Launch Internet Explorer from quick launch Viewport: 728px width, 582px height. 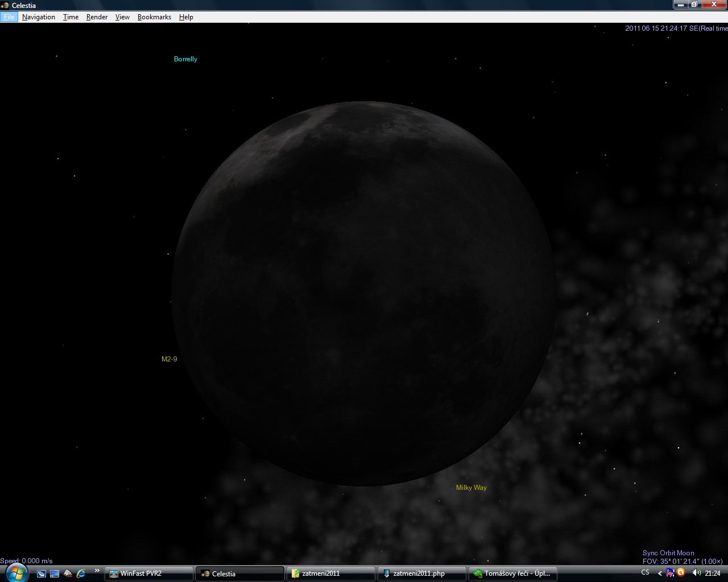(81, 573)
